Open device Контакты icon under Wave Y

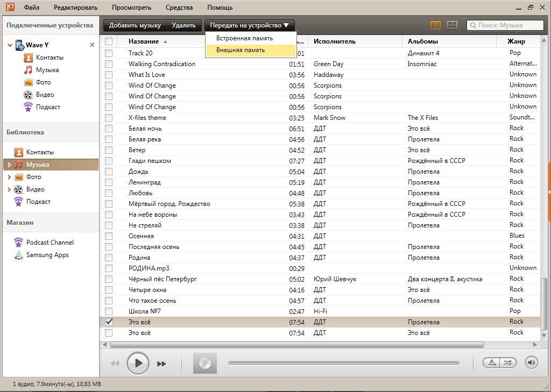pos(28,58)
